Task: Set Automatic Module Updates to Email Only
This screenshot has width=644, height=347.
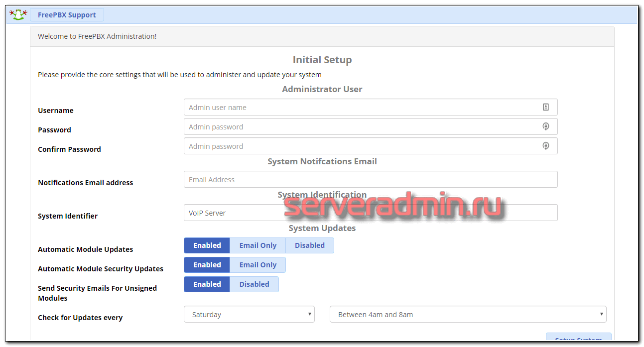Action: point(258,245)
